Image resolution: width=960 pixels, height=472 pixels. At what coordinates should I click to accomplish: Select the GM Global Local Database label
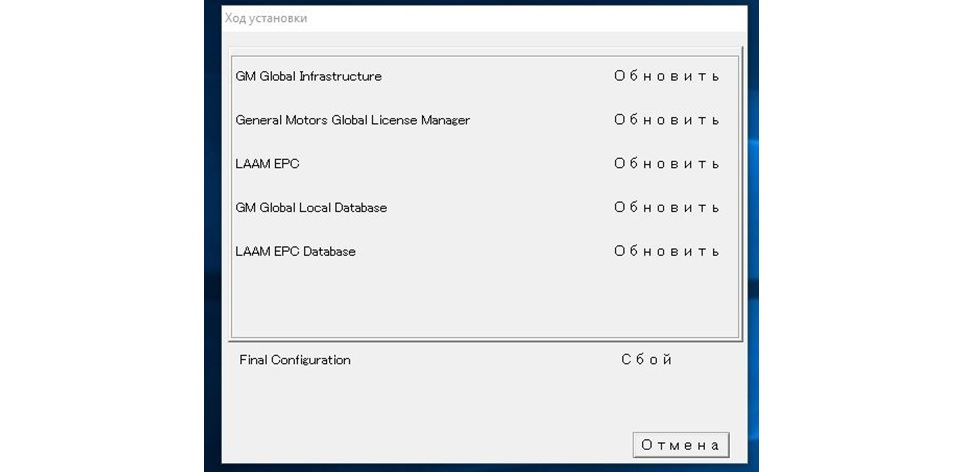click(x=311, y=208)
